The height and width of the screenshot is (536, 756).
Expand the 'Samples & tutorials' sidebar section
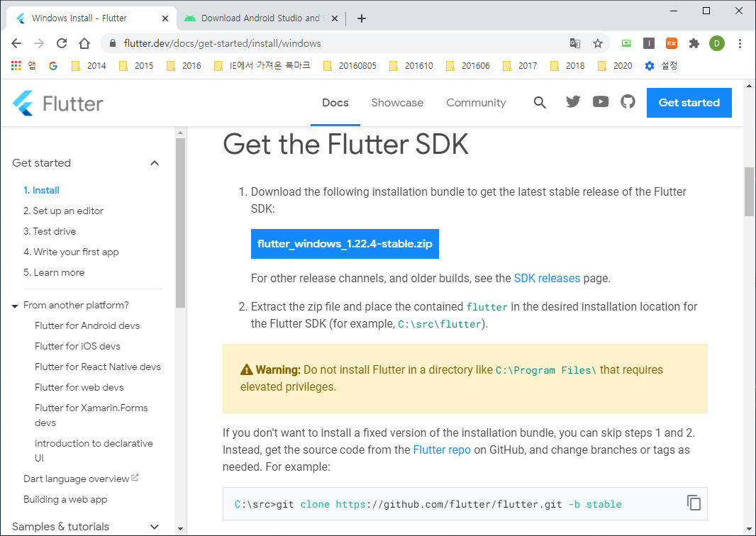click(x=155, y=527)
